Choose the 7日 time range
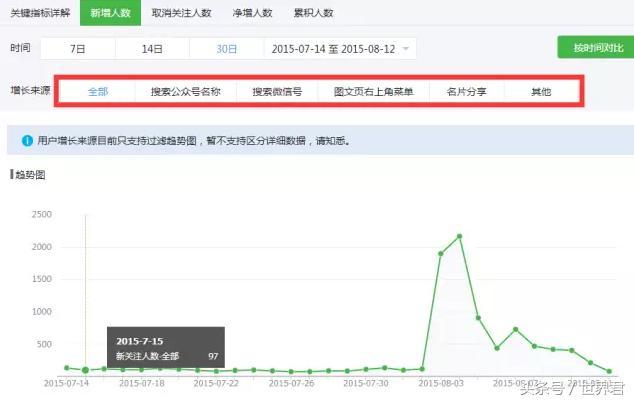Screen dimensions: 634x401 coord(78,49)
